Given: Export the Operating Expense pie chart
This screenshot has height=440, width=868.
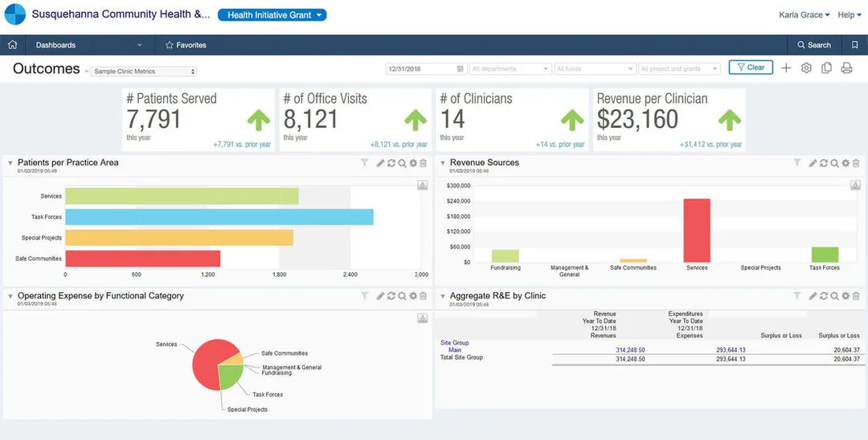Looking at the screenshot, I should pos(423,318).
